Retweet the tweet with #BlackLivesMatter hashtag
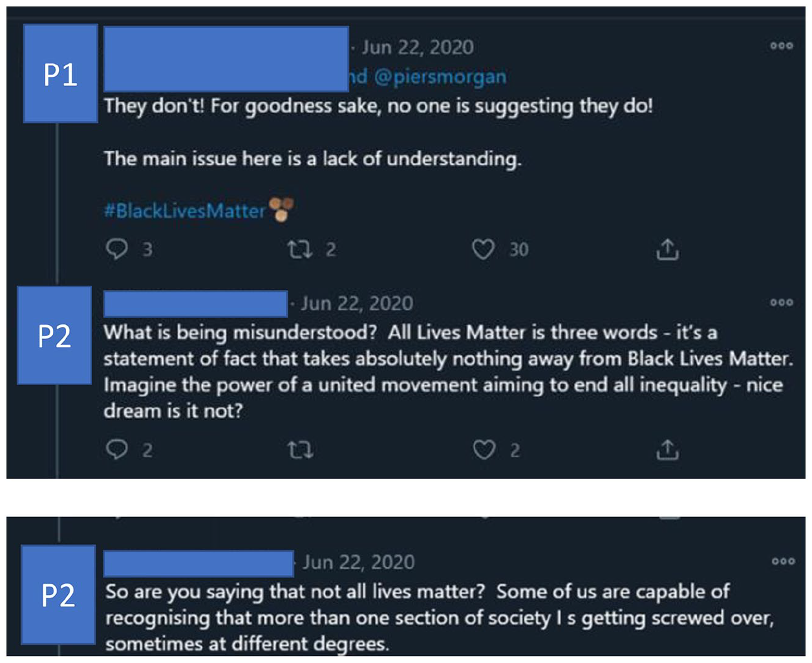Screen dimensions: 812x663 (x=300, y=249)
